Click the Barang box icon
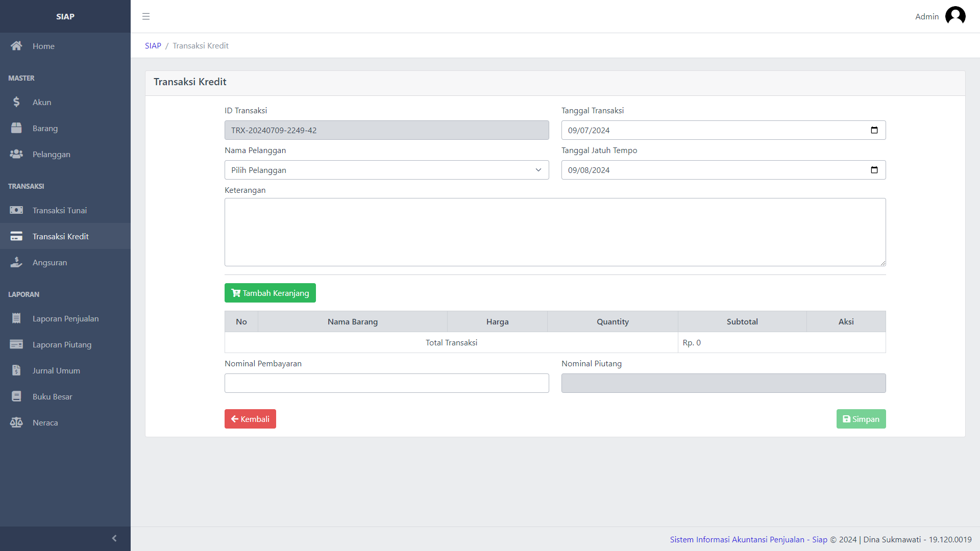Viewport: 980px width, 551px height. pyautogui.click(x=16, y=128)
